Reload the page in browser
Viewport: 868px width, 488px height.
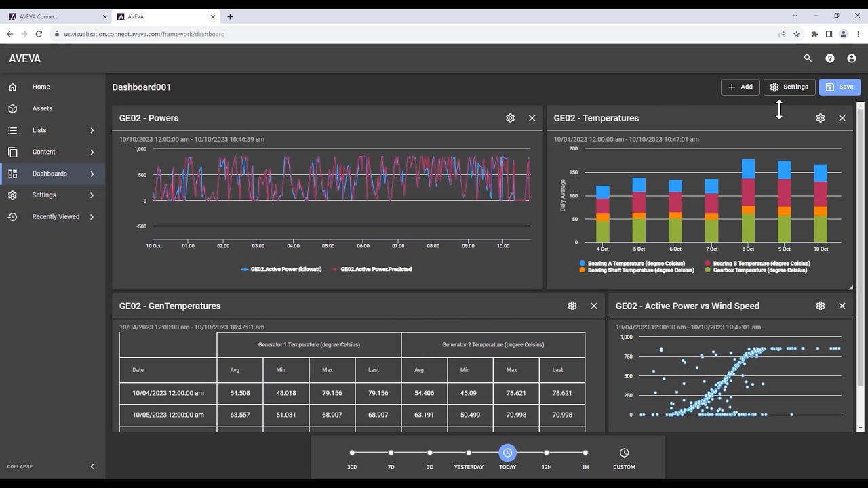(39, 34)
